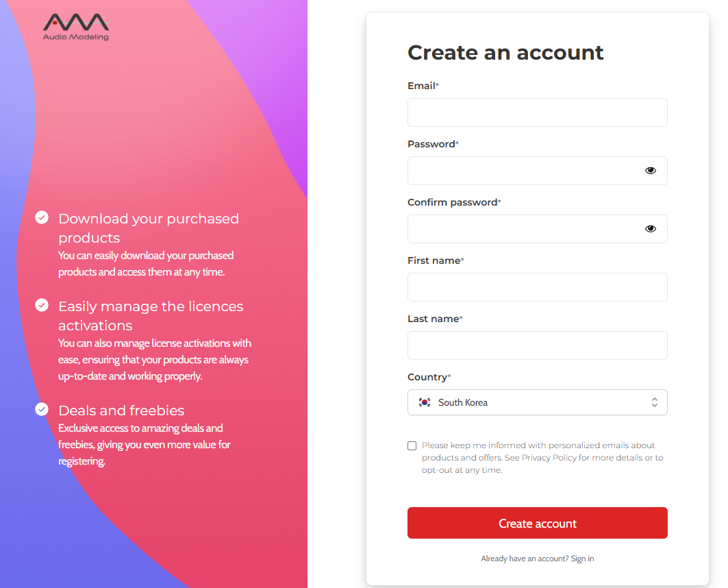Open the Country dropdown showing South Korea
Screen dimensions: 728x588
coord(537,402)
